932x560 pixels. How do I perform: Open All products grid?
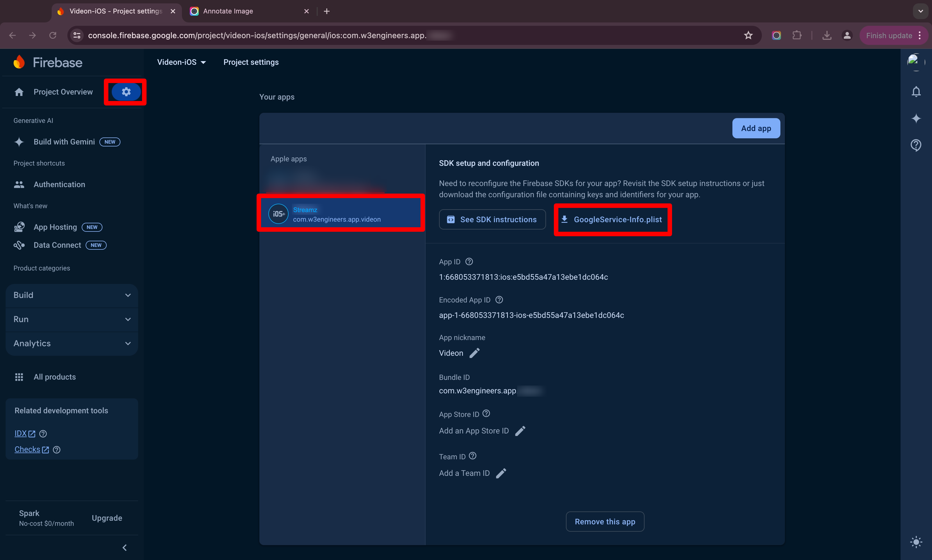click(x=45, y=377)
